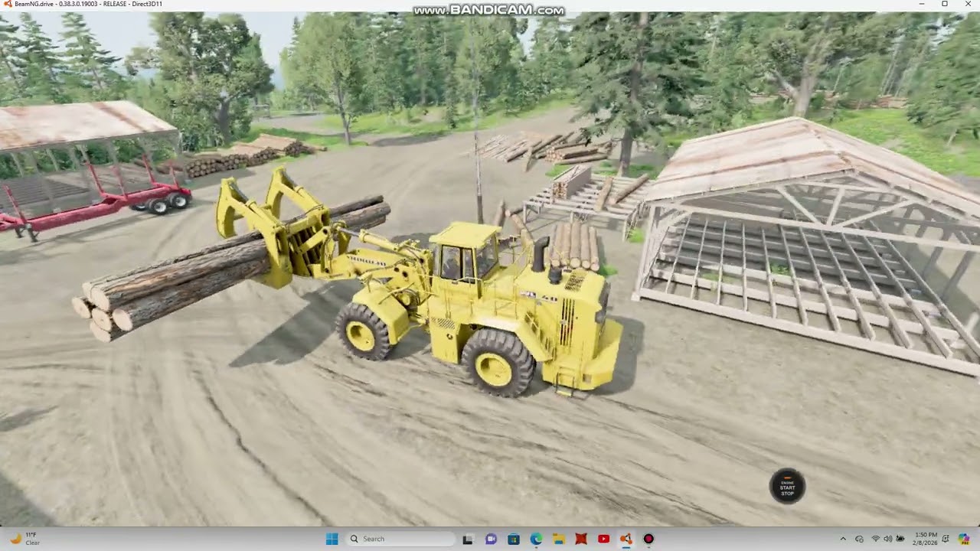
Task: Expand the hidden system tray icons chevron
Action: [x=843, y=539]
